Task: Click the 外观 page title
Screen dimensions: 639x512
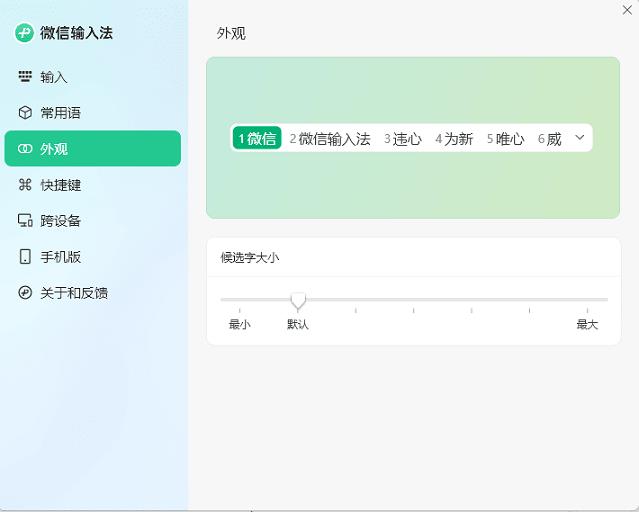Action: click(231, 33)
